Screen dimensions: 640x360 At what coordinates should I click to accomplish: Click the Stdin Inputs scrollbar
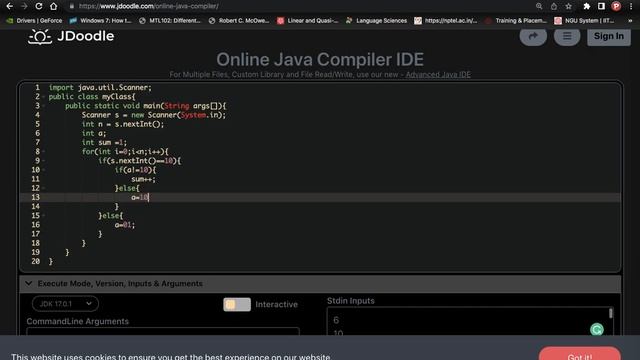pos(611,313)
